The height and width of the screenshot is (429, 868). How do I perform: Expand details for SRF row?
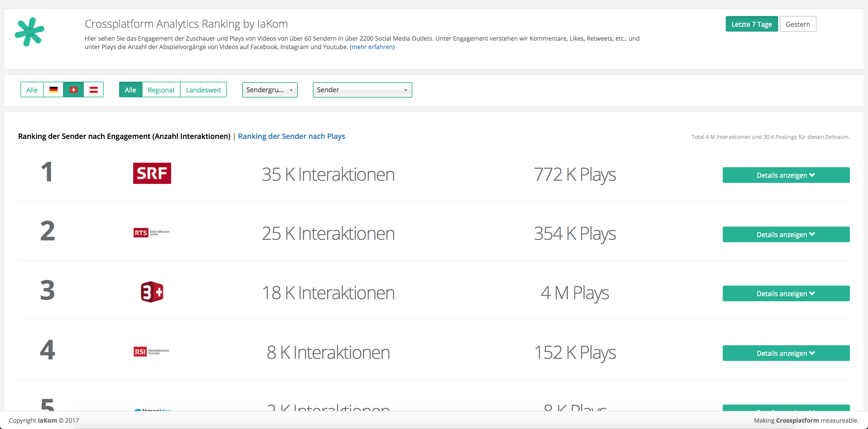[786, 175]
